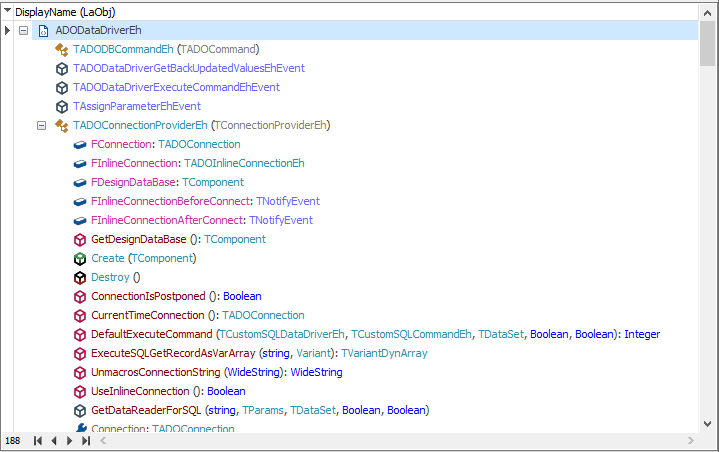Open the DisplayName column header dropdown arrow
Screen dimensions: 719x452
(7, 10)
